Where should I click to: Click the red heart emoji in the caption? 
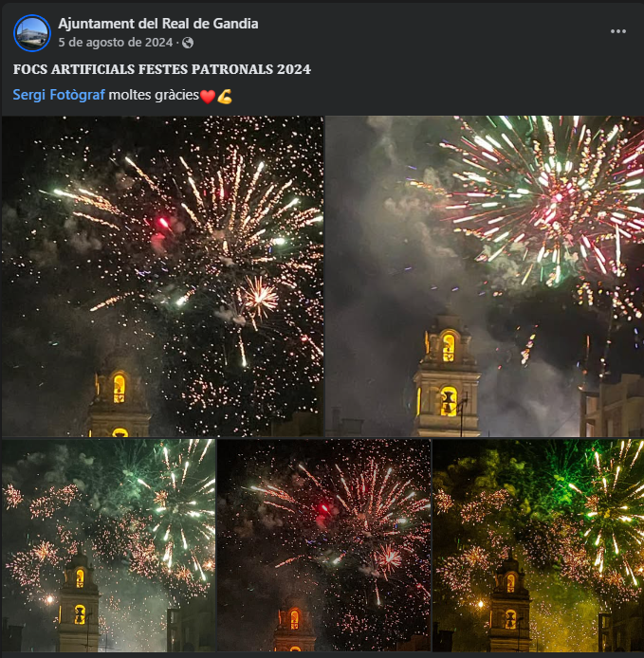208,97
